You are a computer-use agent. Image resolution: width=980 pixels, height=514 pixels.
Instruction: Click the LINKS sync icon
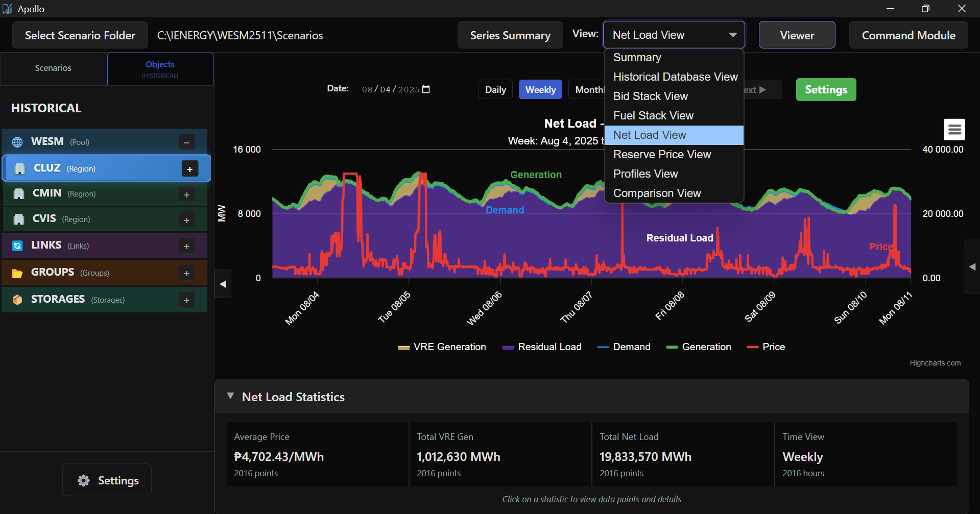17,246
